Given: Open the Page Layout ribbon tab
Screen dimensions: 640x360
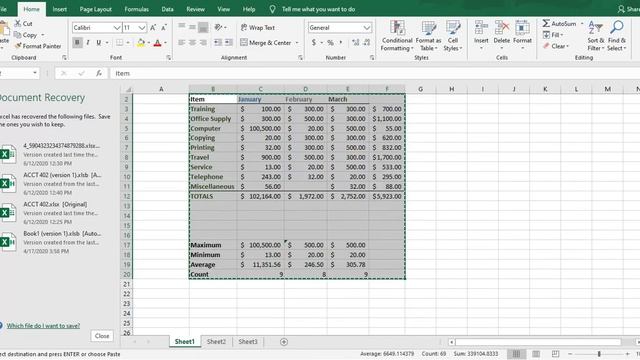Looking at the screenshot, I should pyautogui.click(x=96, y=9).
